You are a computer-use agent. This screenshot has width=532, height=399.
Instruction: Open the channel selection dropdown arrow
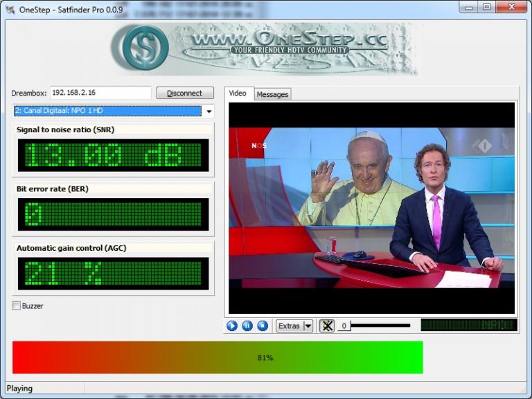coord(209,112)
